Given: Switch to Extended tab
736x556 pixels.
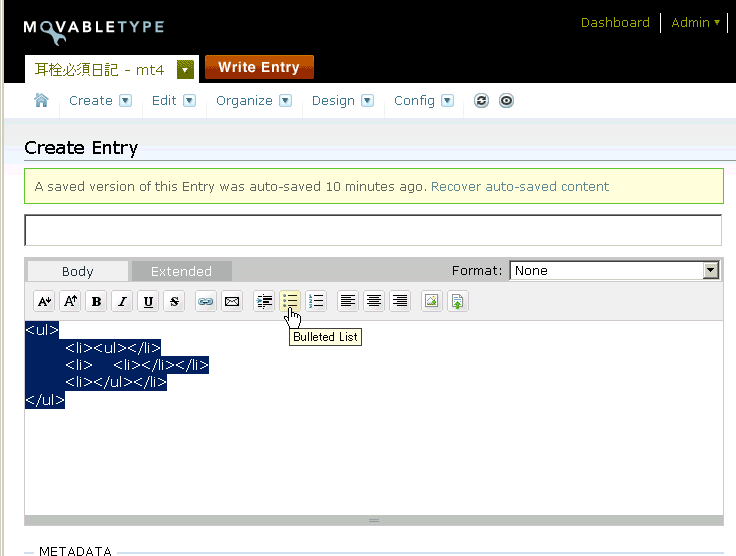Looking at the screenshot, I should pos(182,271).
